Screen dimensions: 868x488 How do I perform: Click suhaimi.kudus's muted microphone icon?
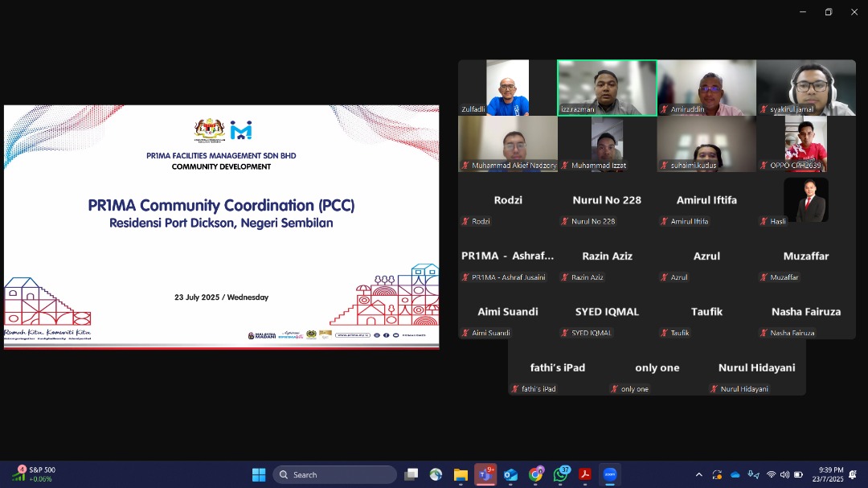[x=665, y=165]
